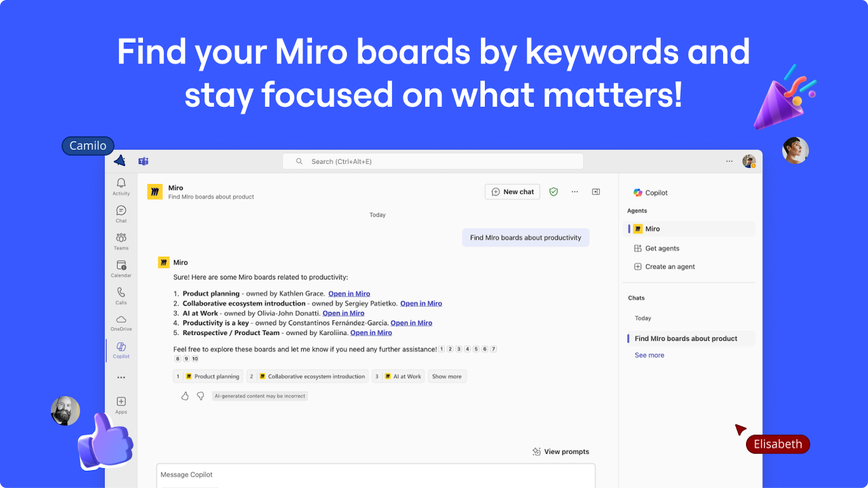Open chat Find MIro boards about product
The width and height of the screenshot is (868, 488).
click(x=691, y=339)
